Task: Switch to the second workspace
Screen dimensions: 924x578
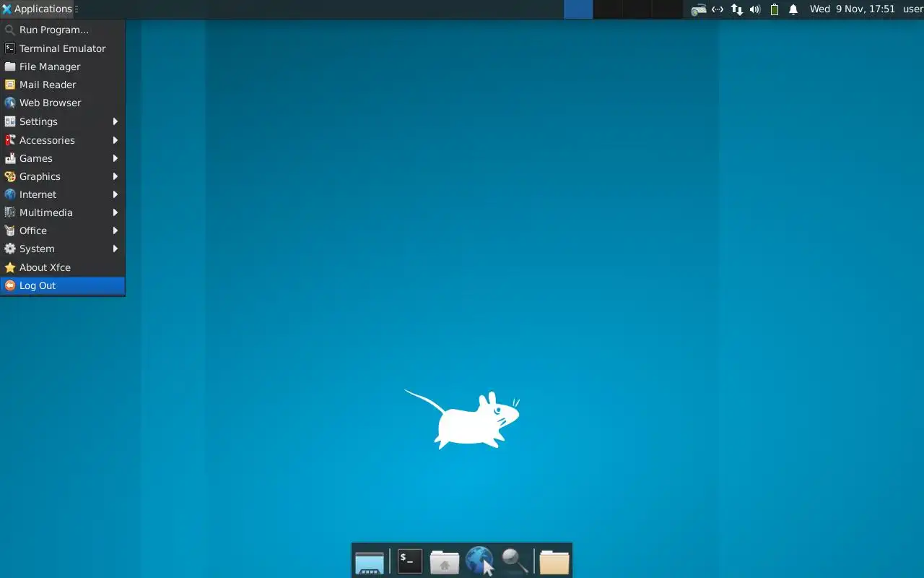Action: click(x=608, y=9)
